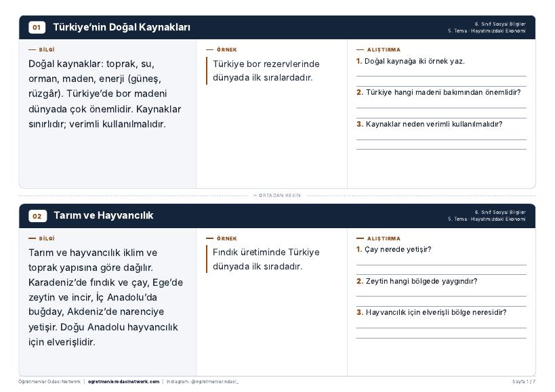Click question 'Doğal kaynağa iki örnek yaz.'

tap(415, 61)
